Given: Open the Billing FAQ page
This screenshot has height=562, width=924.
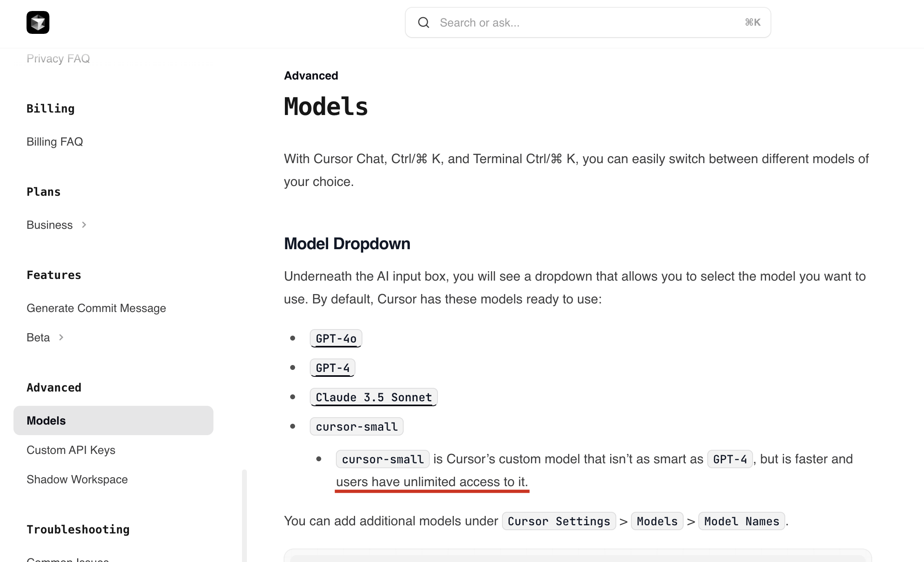Looking at the screenshot, I should 55,142.
